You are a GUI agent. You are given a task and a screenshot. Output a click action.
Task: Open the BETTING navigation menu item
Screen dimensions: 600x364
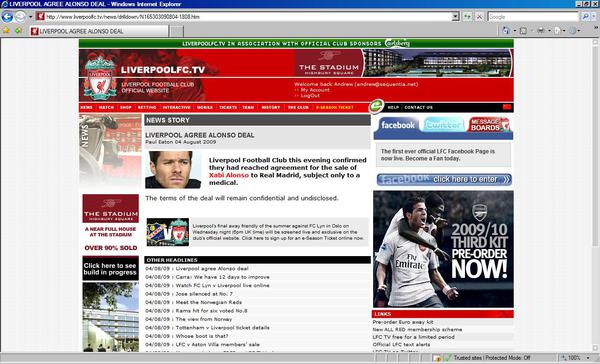[x=147, y=108]
